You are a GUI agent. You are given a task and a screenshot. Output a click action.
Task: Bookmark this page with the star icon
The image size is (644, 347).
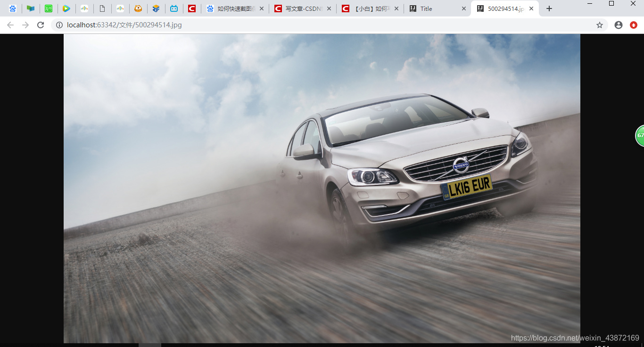[x=600, y=25]
